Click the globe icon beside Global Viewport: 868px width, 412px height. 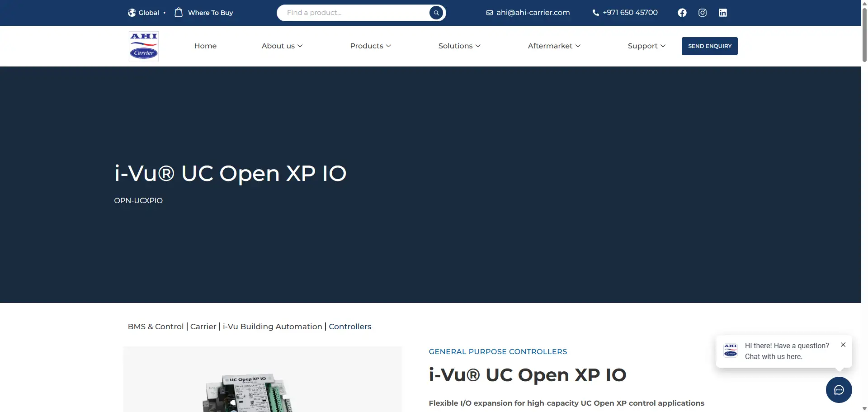coord(132,13)
